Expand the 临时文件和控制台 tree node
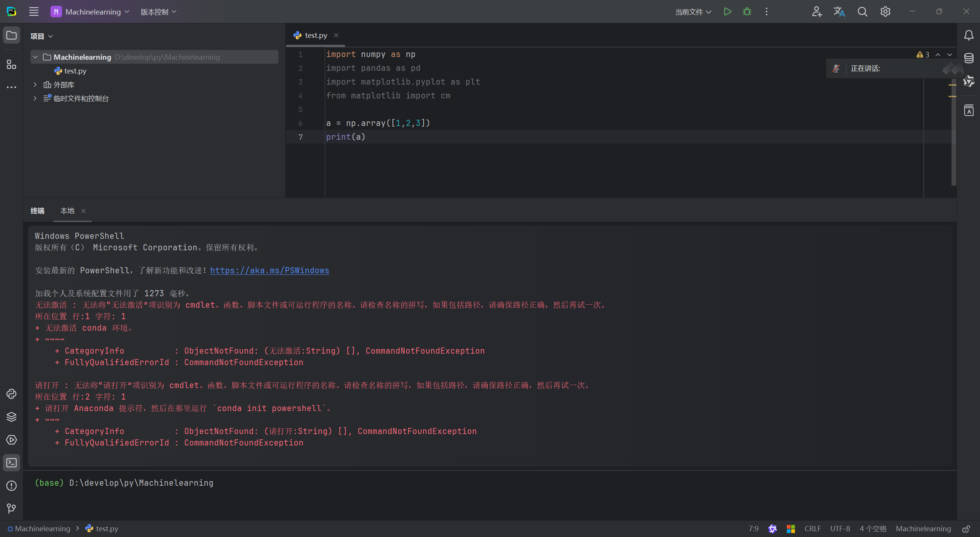The width and height of the screenshot is (980, 537). tap(35, 98)
